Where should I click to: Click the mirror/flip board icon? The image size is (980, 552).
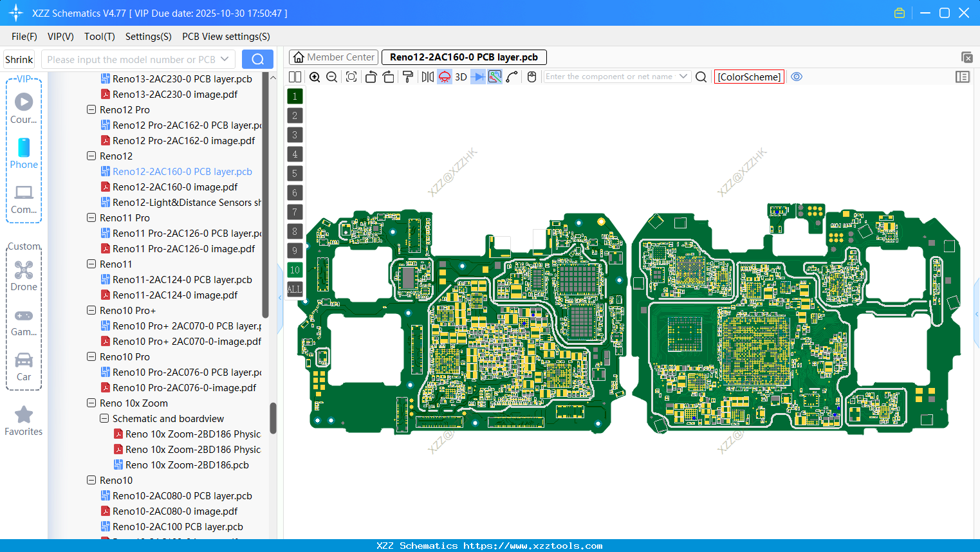427,77
